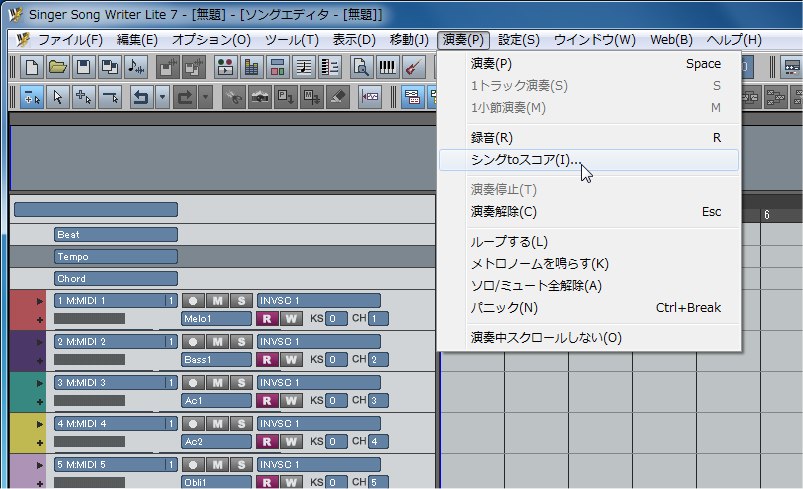
Task: Open a file with folder icon
Action: coord(58,67)
